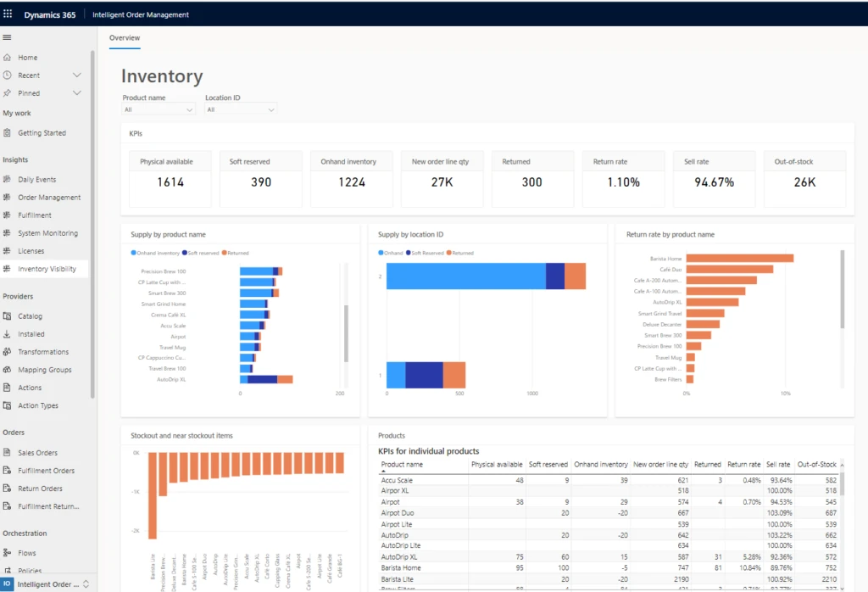The height and width of the screenshot is (592, 868).
Task: Open the Dynamics 365 app launcher grid
Action: pos(8,14)
